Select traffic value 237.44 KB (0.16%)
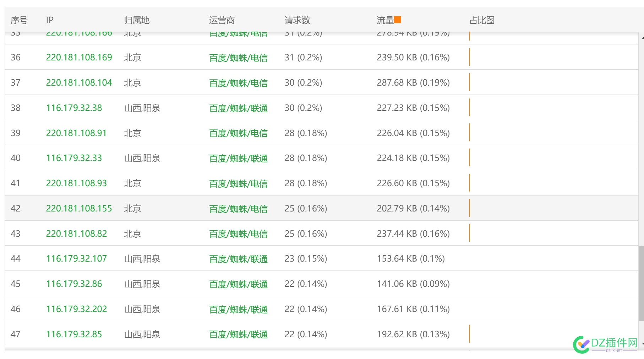Image resolution: width=644 pixels, height=359 pixels. tap(413, 234)
